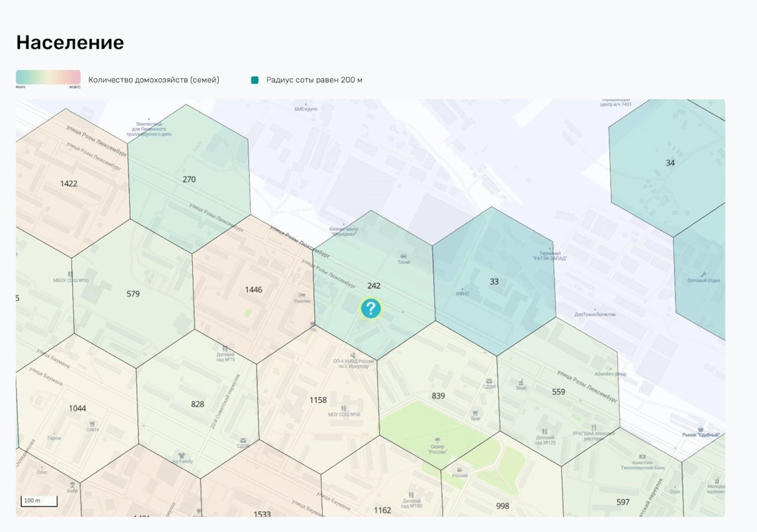757x532 pixels.
Task: Click the 100 m scale bar
Action: point(39,501)
